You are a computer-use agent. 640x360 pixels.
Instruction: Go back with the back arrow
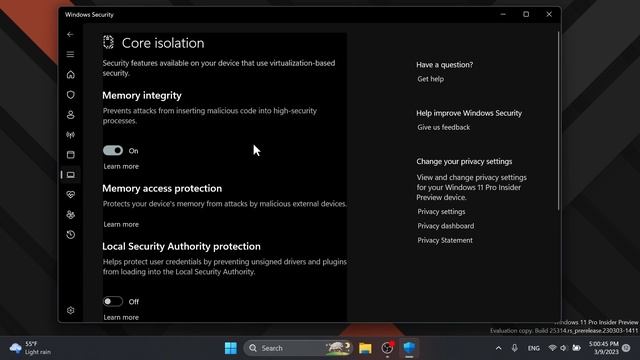click(x=70, y=35)
